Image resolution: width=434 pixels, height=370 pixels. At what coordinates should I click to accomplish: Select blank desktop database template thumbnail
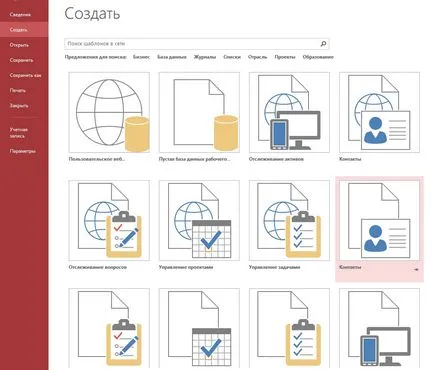199,112
